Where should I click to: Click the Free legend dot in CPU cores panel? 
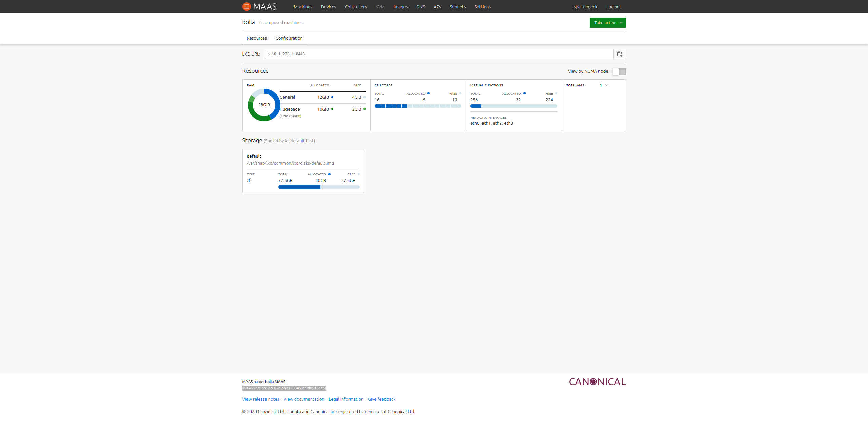(459, 93)
